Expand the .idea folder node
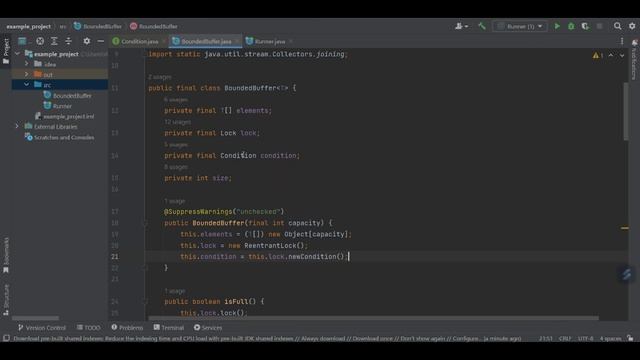This screenshot has width=640, height=360. pos(27,64)
